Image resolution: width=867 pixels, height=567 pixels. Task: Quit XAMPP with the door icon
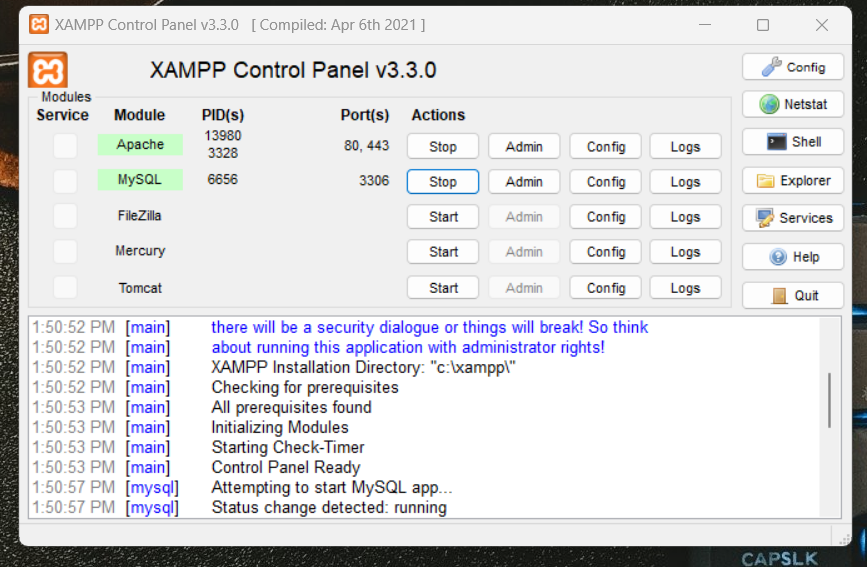point(793,295)
